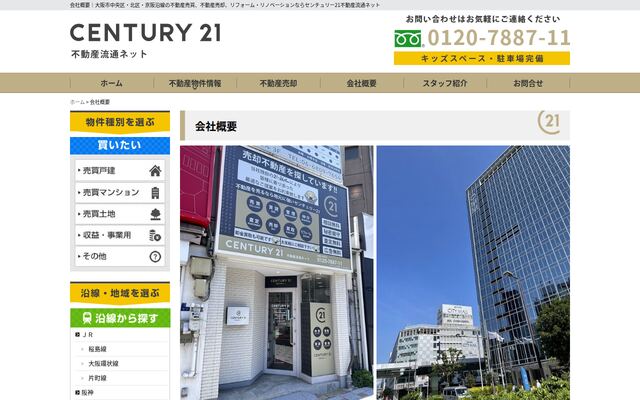Viewport: 640px width, 400px height.
Task: Click the phone number 0120-7887-11
Action: pos(498,38)
